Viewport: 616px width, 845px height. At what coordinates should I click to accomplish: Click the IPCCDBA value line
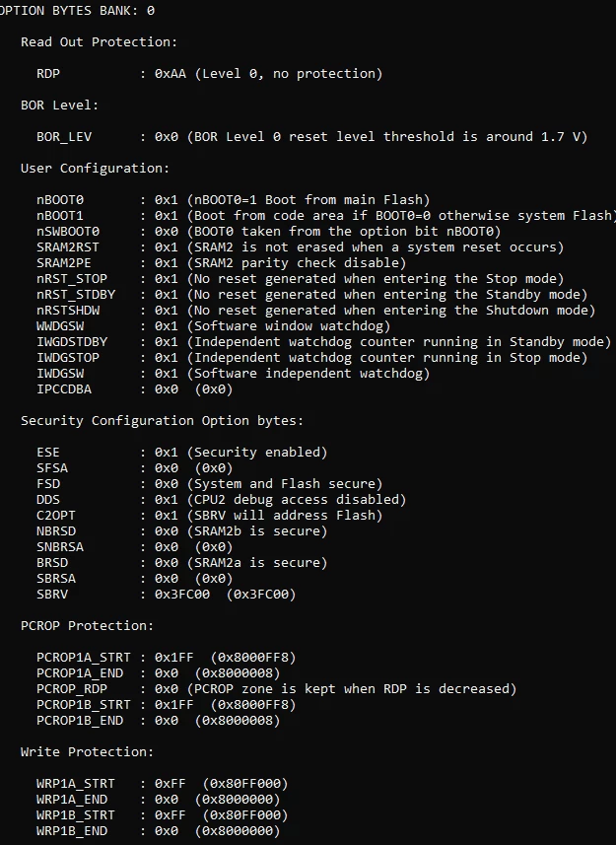coord(135,388)
